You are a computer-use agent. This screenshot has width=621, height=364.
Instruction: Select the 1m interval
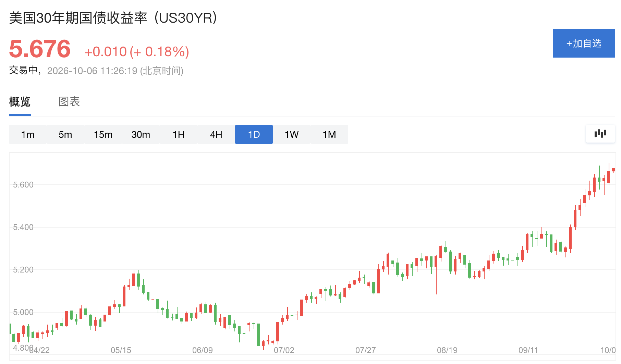coord(28,134)
